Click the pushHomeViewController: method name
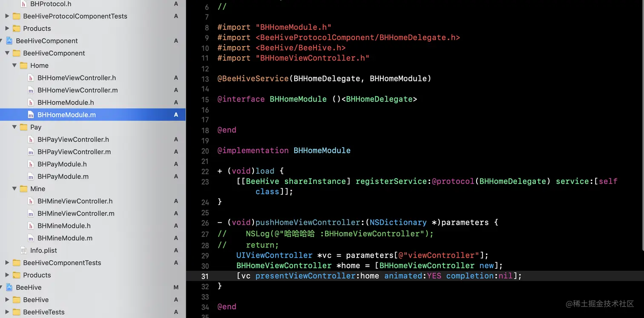 [308, 222]
